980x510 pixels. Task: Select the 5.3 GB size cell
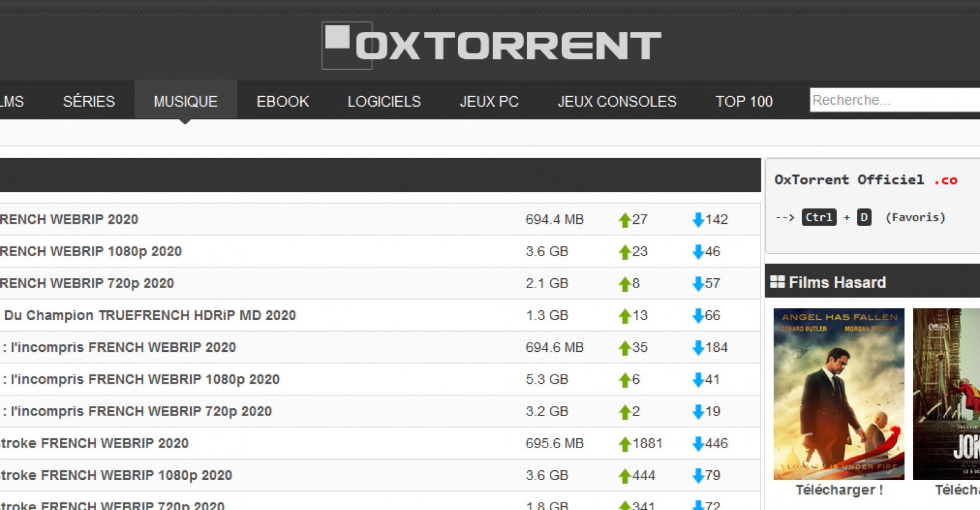547,379
